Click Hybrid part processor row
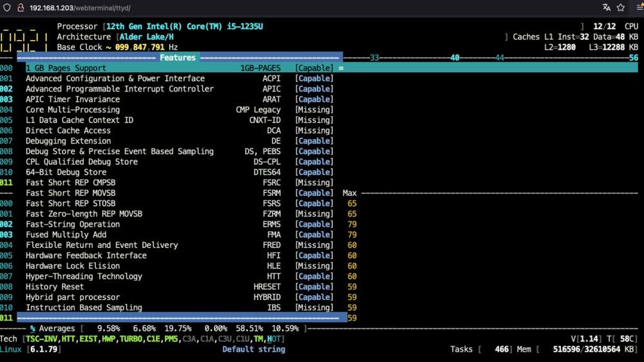The image size is (644, 362). 180,297
